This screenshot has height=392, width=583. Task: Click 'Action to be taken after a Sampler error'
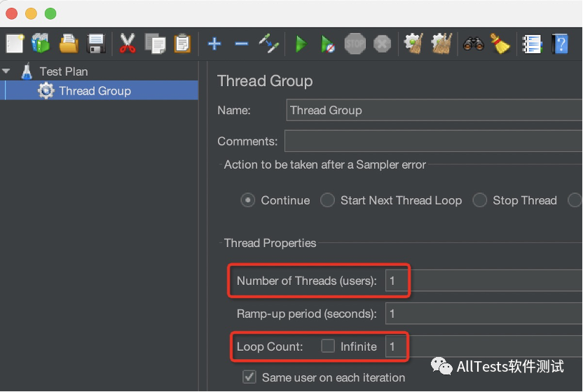pos(325,164)
